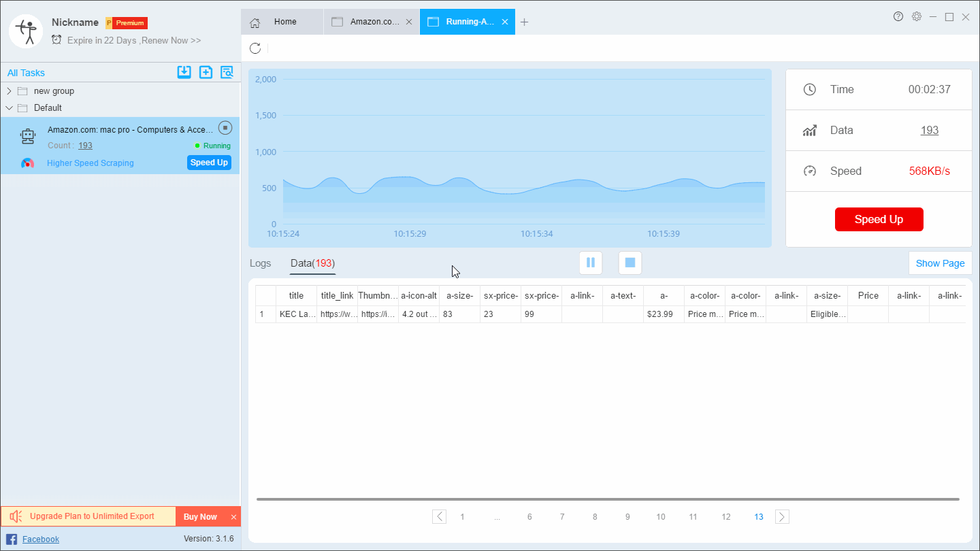Open the Logs tab

[x=260, y=263]
